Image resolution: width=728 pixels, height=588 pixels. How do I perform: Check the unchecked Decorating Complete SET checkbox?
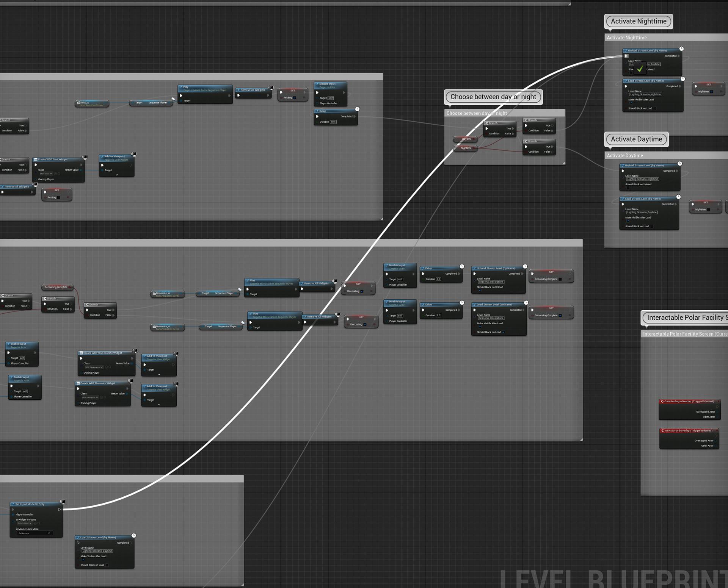tap(560, 279)
